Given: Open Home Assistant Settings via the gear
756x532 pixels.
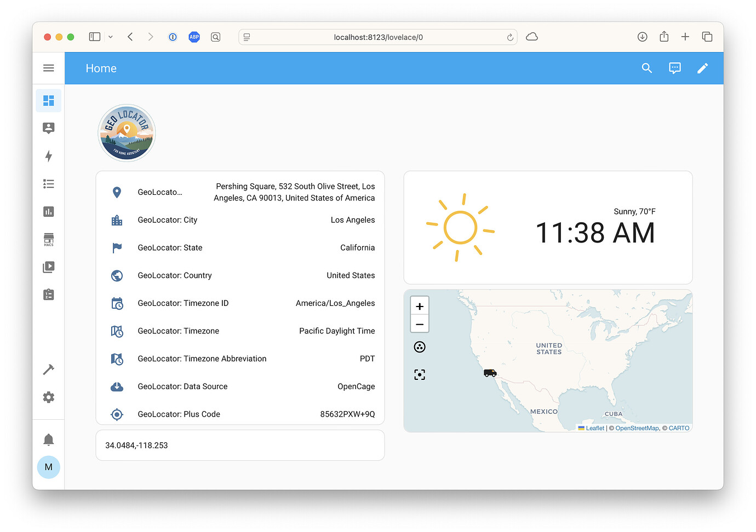Looking at the screenshot, I should point(48,397).
